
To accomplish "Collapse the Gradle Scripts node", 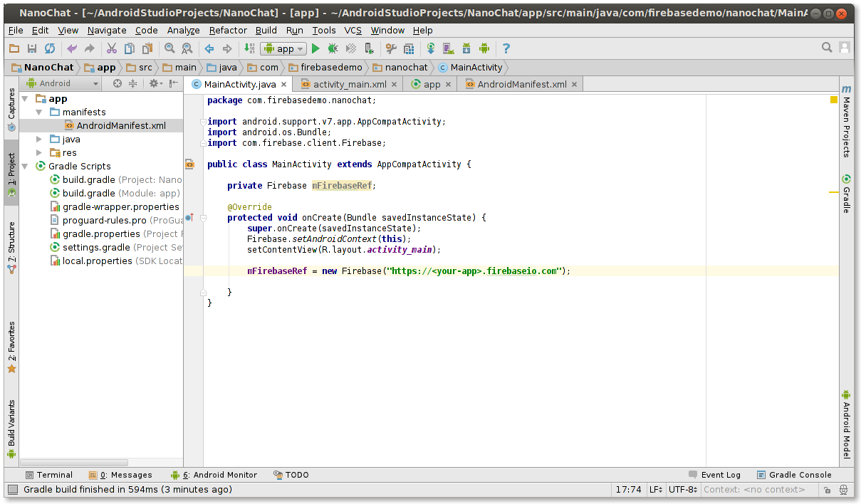I will click(x=26, y=167).
